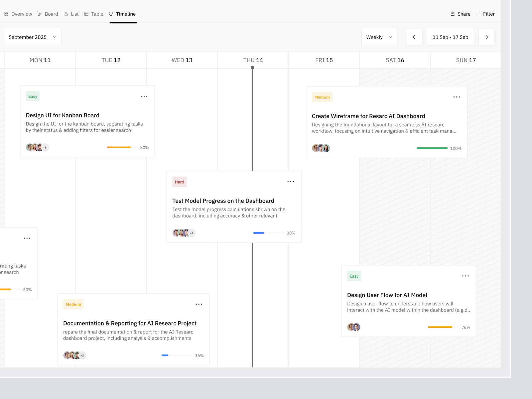Click the 11 Sep - 17 Sep date range button
Screen dimensions: 532x399
[x=450, y=37]
